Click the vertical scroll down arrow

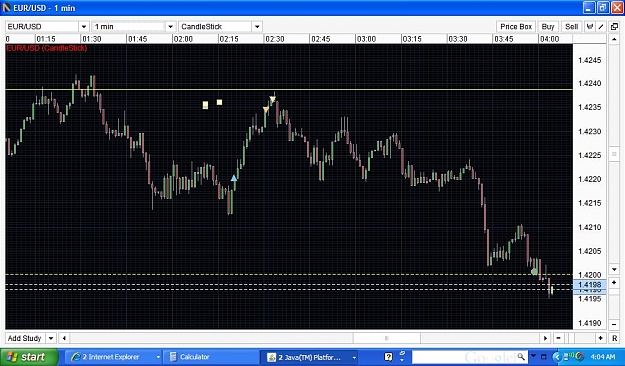[614, 270]
